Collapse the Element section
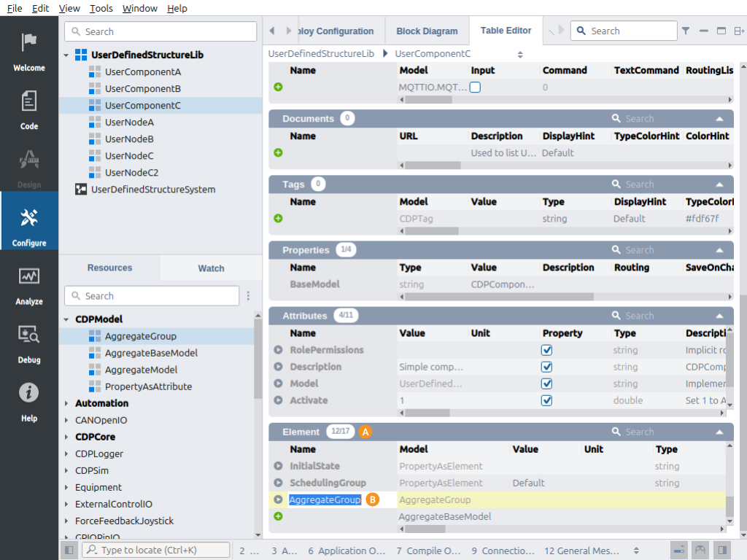 (x=719, y=432)
